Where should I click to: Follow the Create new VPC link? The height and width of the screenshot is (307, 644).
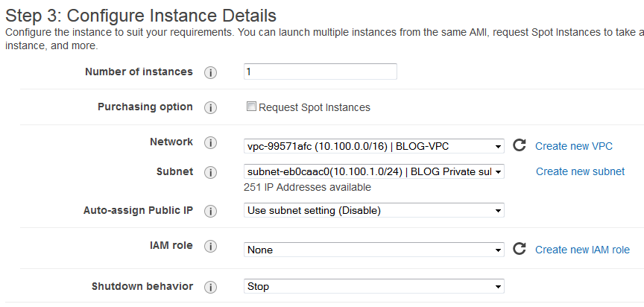574,146
